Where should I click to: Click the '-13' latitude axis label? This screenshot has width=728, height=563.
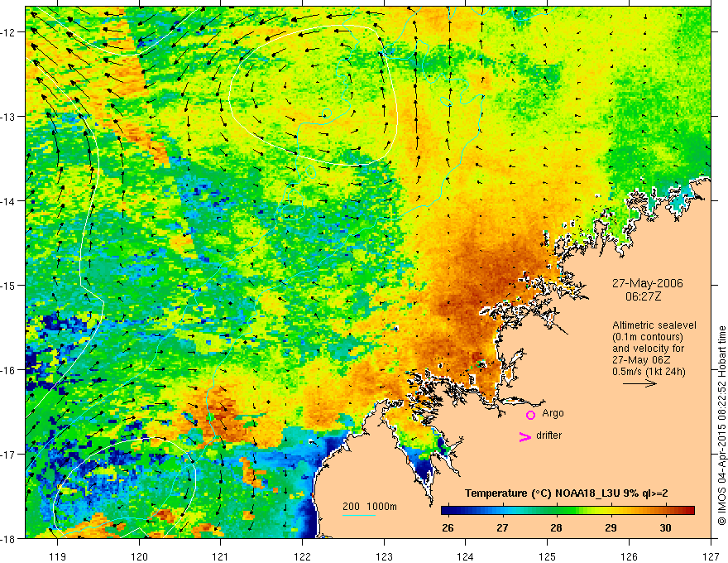pos(8,117)
